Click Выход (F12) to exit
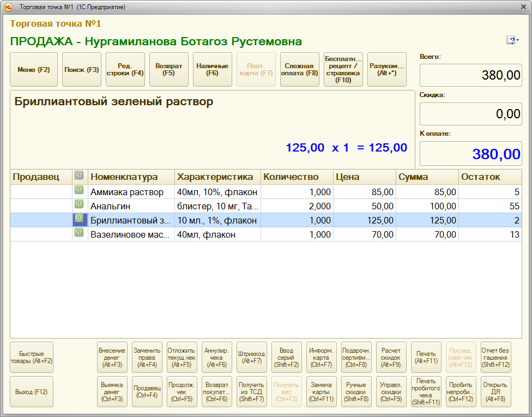Screen dimensions: 532x417 click(x=32, y=391)
